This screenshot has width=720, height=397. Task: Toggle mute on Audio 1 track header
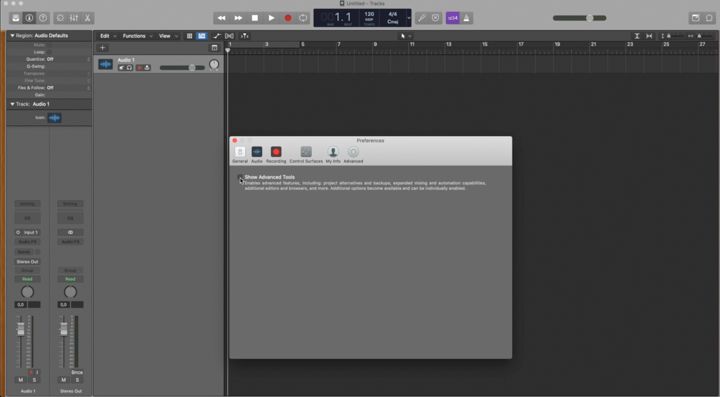(122, 68)
